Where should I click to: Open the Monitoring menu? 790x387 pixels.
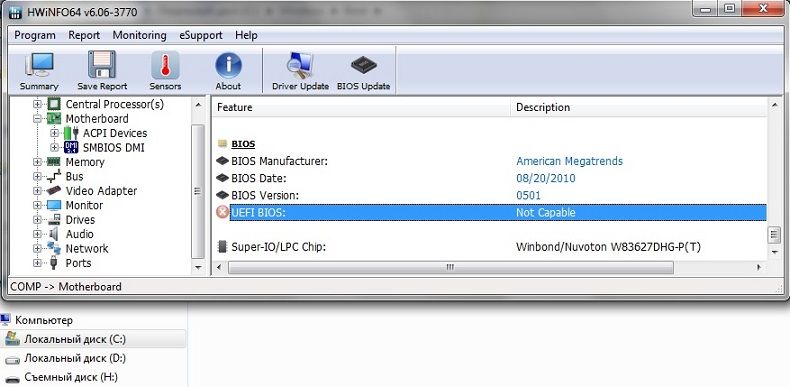pos(140,35)
